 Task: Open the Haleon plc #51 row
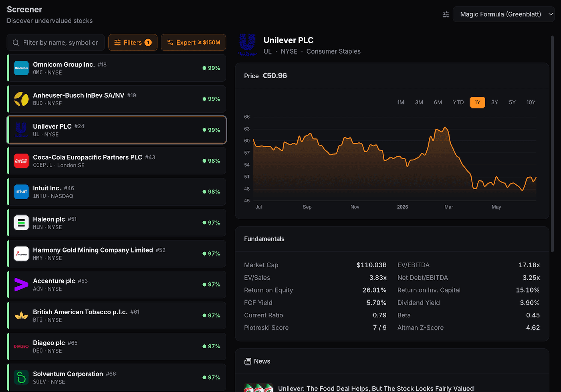(x=117, y=222)
